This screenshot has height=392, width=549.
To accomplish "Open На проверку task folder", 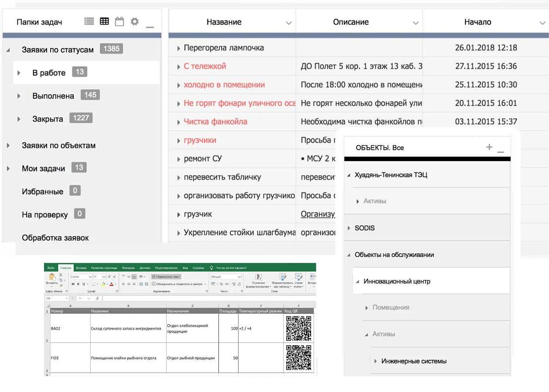I will tap(44, 215).
